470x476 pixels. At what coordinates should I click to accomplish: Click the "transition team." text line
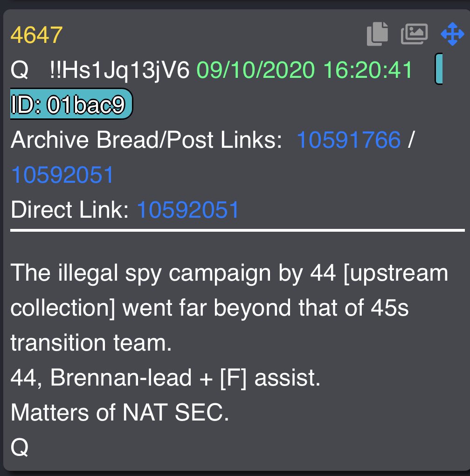coord(91,343)
